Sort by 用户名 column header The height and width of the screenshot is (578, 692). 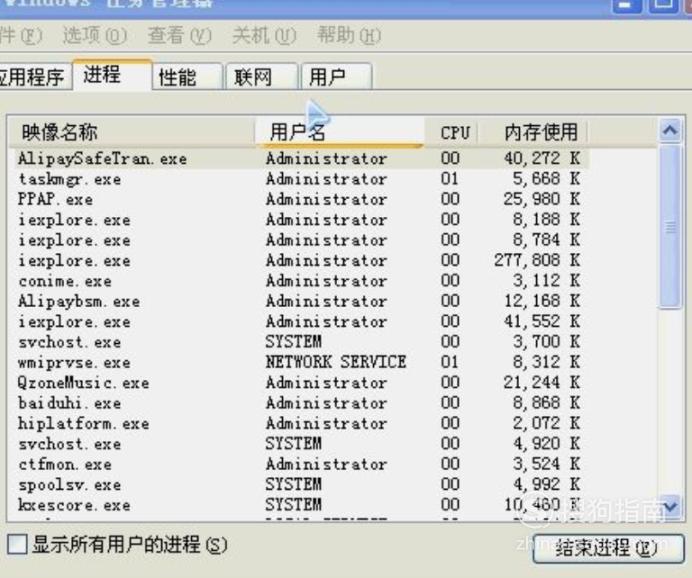(339, 132)
